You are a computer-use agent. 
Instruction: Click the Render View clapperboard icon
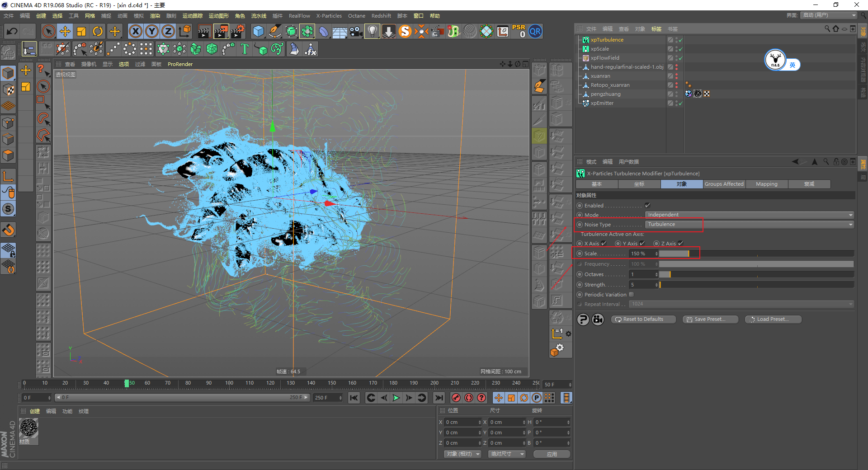204,31
